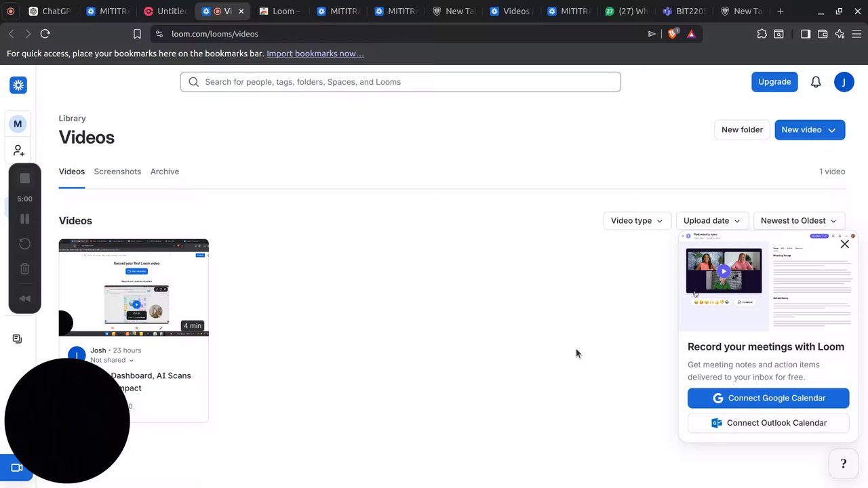Image resolution: width=868 pixels, height=488 pixels.
Task: Play the promo video in meetings popup
Action: (724, 271)
